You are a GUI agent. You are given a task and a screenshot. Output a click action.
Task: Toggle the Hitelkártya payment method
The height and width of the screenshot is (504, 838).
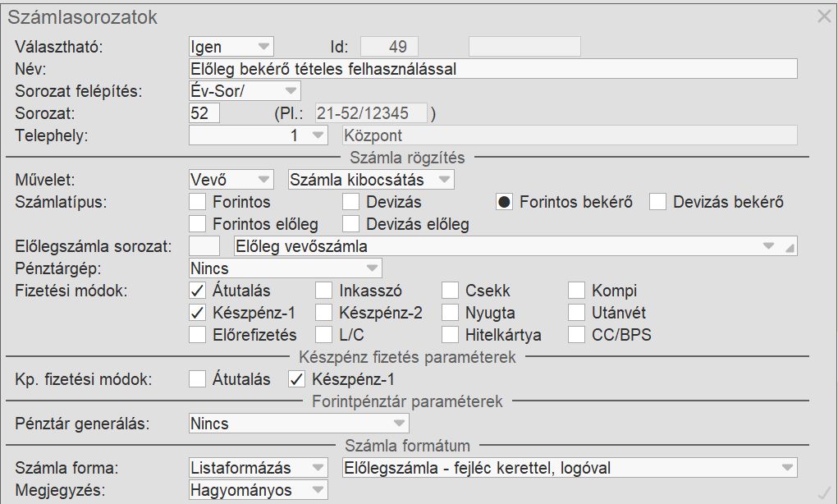[x=450, y=334]
